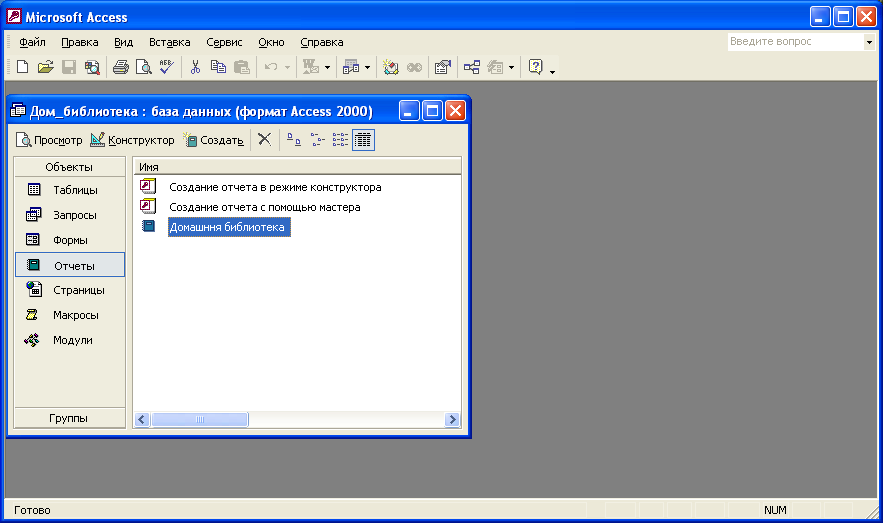Click the Save diskette toolbar icon
This screenshot has width=883, height=523.
[69, 67]
